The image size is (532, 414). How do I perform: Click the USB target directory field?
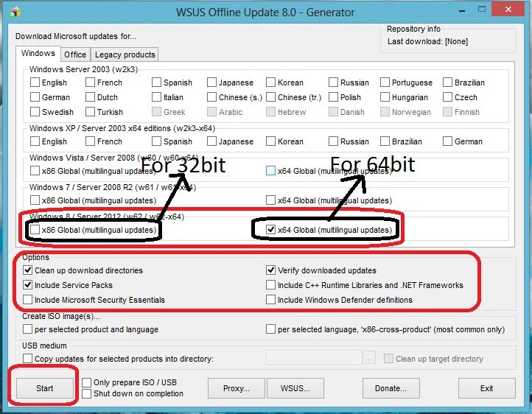(314, 358)
